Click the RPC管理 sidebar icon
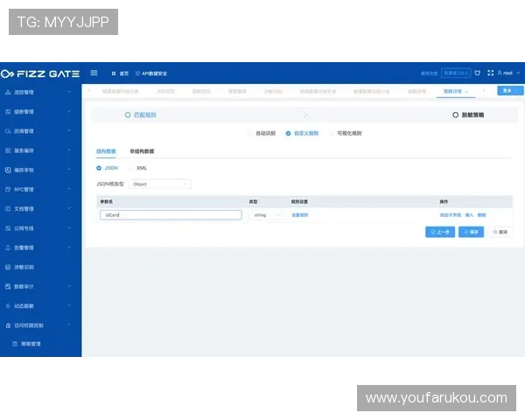The image size is (525, 420). coord(8,189)
